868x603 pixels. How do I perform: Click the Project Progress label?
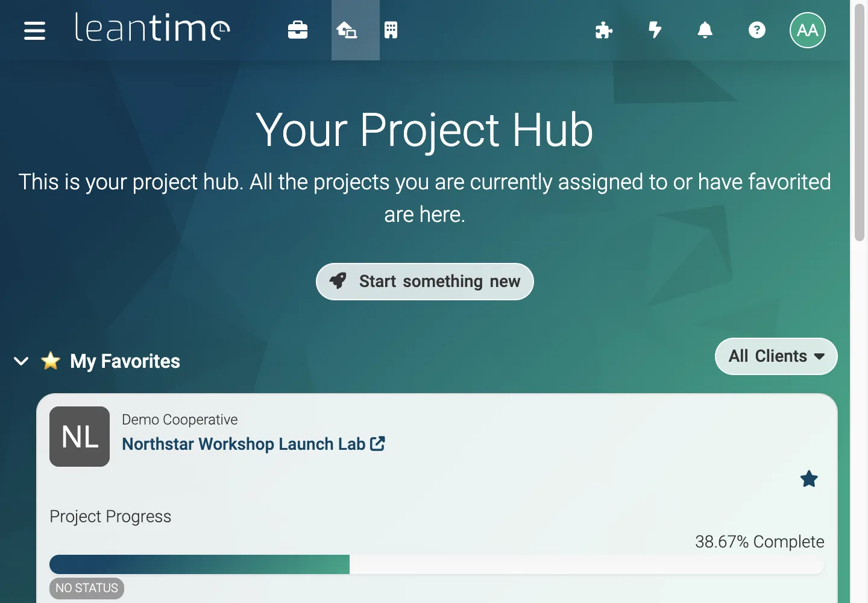point(110,517)
